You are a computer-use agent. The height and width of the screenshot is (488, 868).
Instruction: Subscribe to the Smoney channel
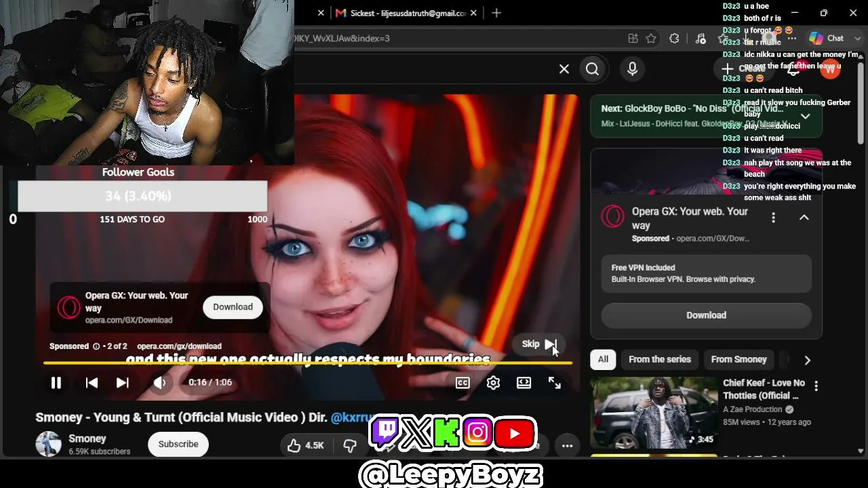(178, 444)
